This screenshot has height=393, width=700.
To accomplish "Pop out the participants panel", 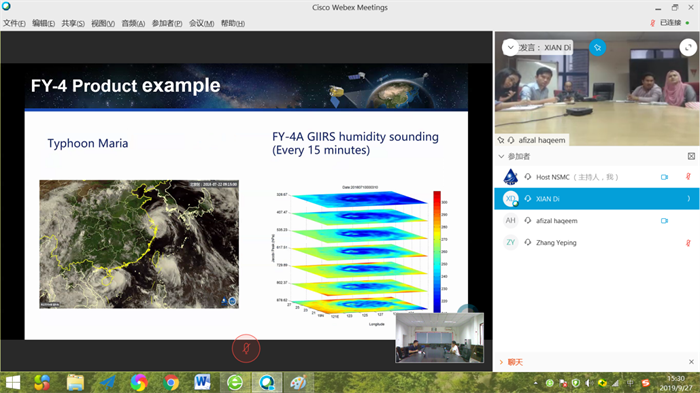I will coord(691,156).
